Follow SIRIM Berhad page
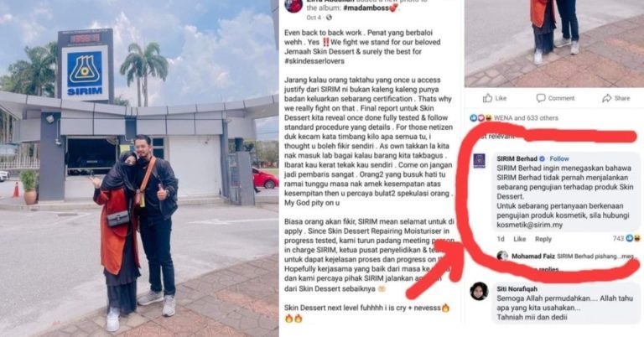Image resolution: width=644 pixels, height=337 pixels. [559, 158]
